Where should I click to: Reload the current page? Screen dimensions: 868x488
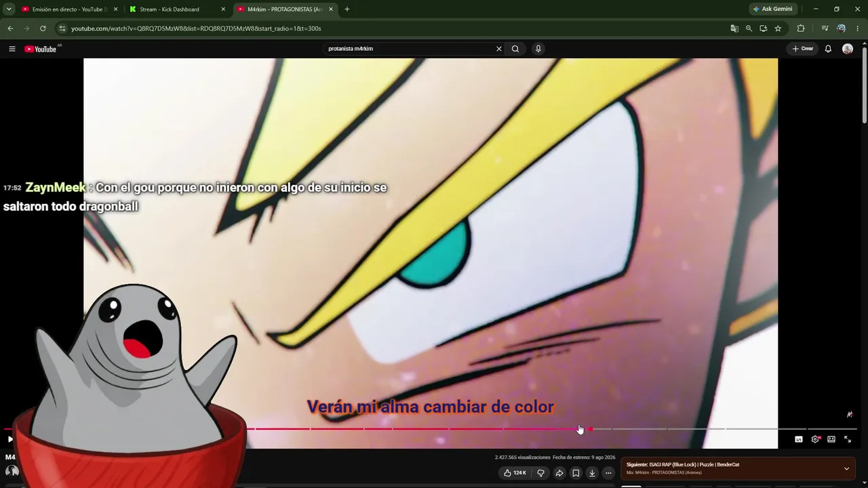(x=43, y=28)
